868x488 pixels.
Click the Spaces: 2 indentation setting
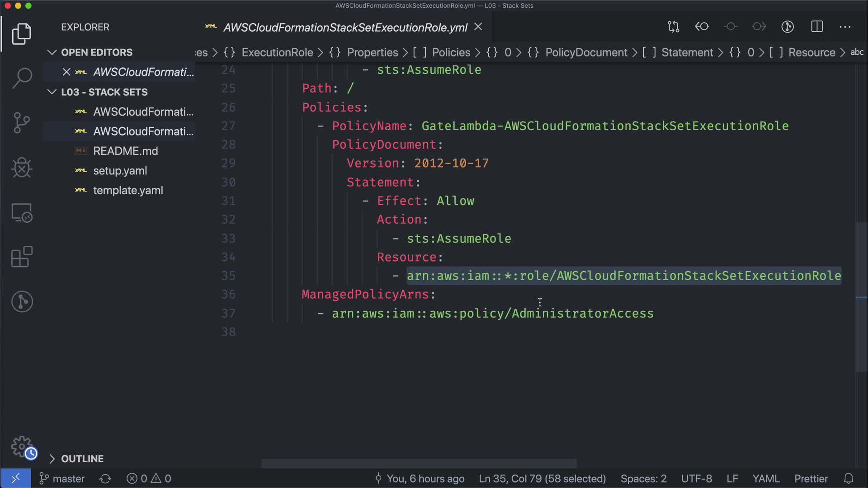coord(643,479)
